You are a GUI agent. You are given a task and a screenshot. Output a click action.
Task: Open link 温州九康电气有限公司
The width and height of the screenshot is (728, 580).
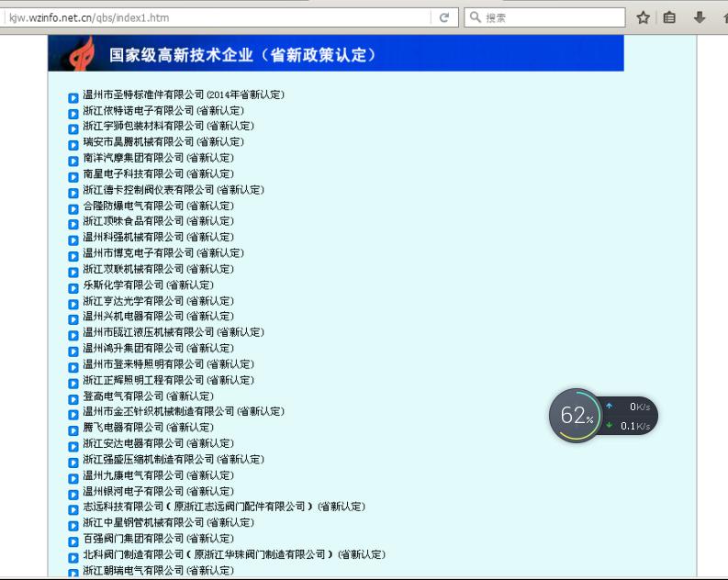(x=158, y=475)
